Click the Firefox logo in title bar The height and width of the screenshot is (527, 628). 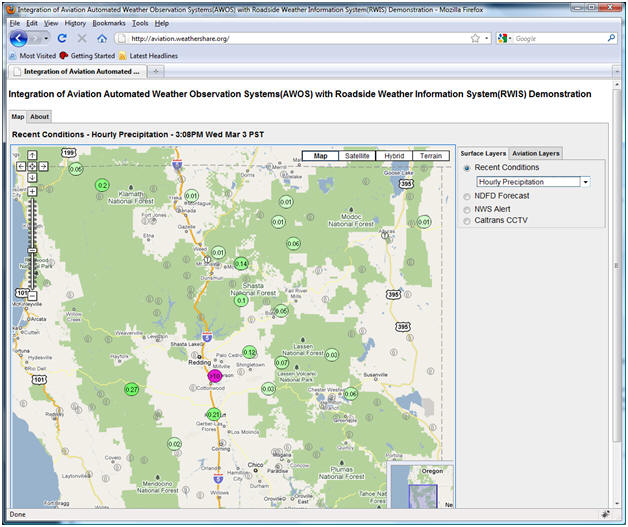point(12,9)
